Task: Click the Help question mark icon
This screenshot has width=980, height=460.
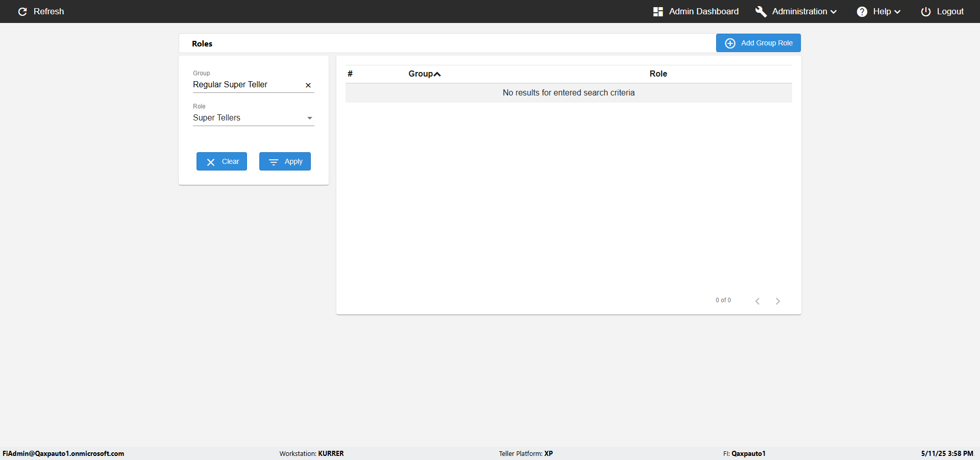Action: pyautogui.click(x=862, y=11)
